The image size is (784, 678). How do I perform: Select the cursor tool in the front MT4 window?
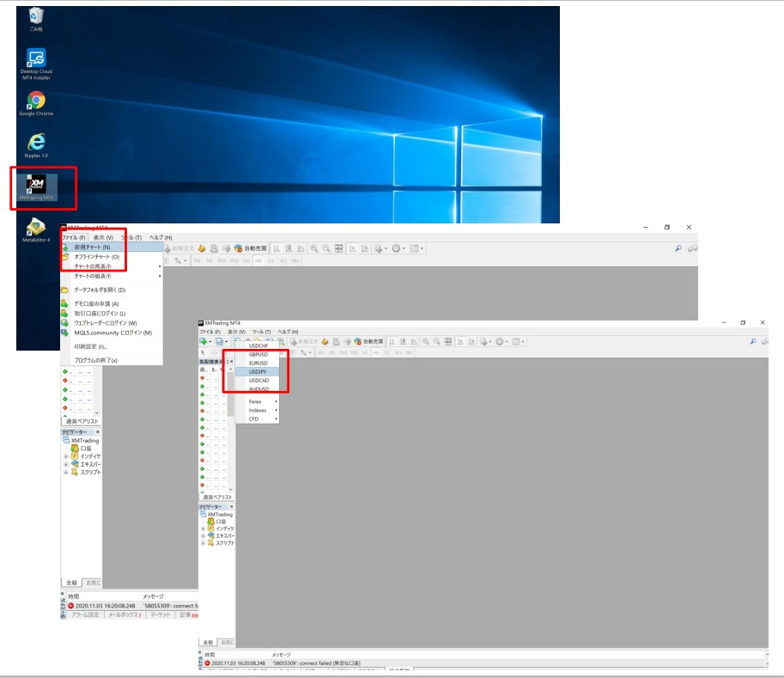point(203,353)
